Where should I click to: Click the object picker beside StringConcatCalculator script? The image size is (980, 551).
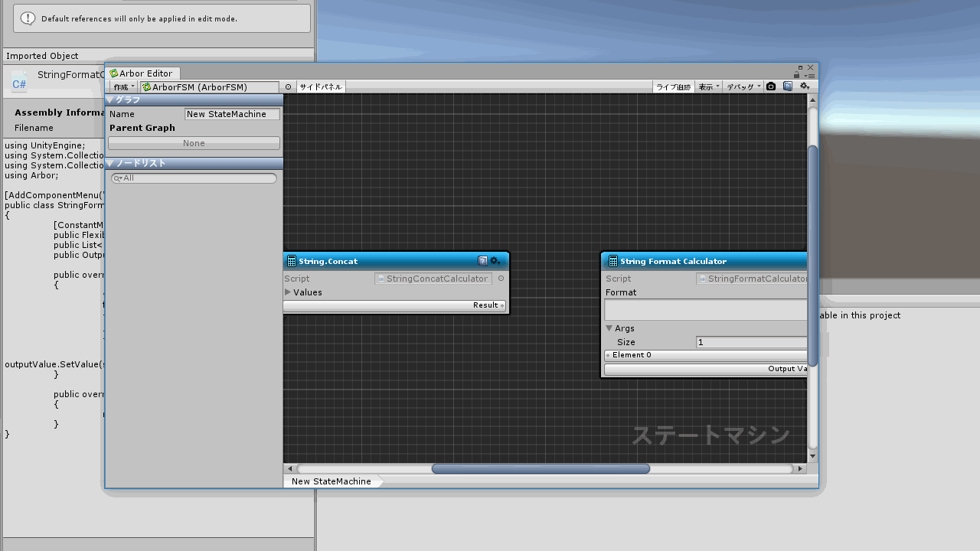click(501, 279)
